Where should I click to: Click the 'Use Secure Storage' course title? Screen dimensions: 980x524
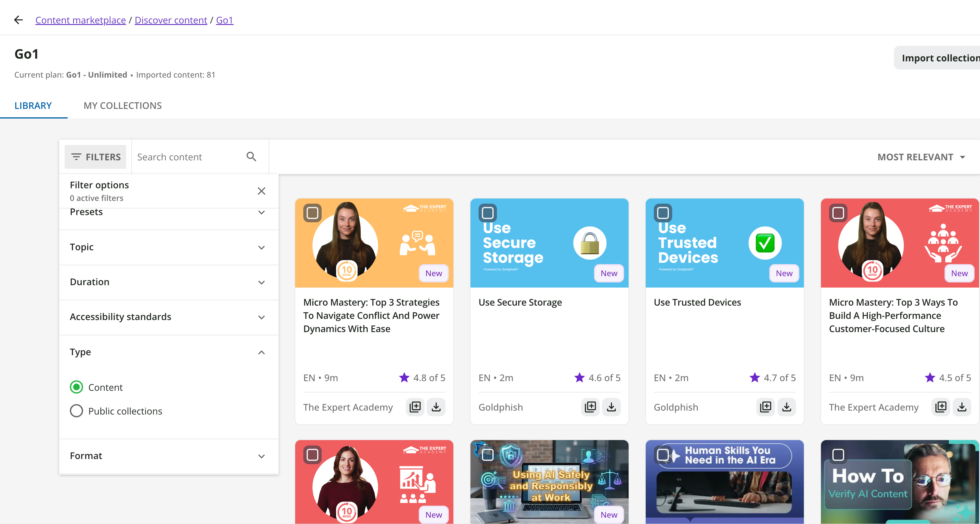pyautogui.click(x=520, y=302)
